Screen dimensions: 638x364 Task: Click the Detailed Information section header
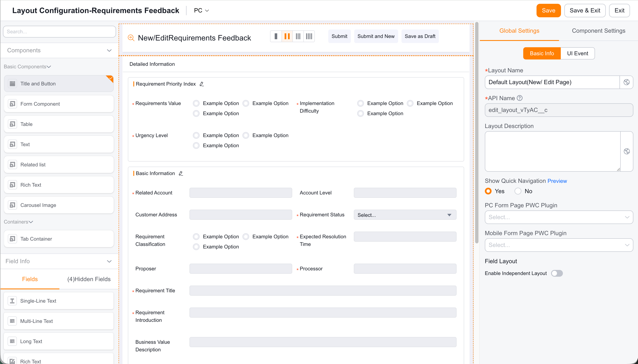(x=152, y=64)
